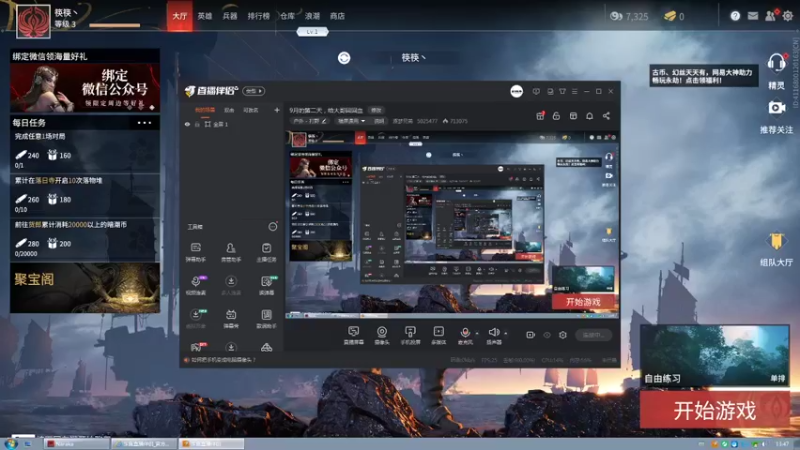Open the calendar icon beside the padlock
800x450 pixels.
tap(573, 116)
